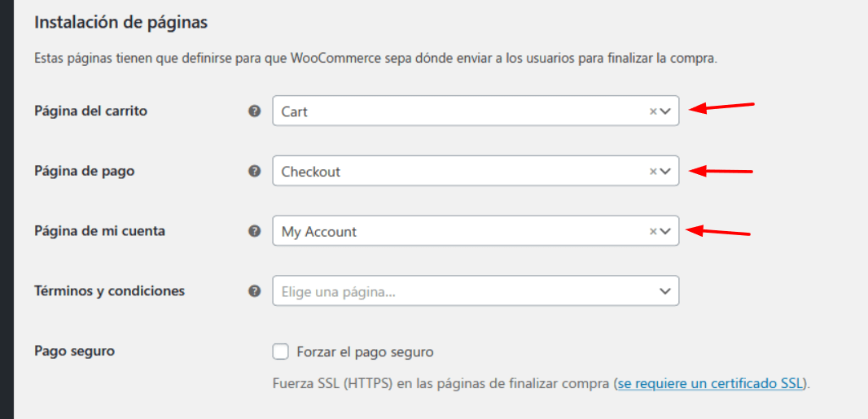Image resolution: width=868 pixels, height=419 pixels.
Task: Click the 'My Account' value in the select field
Action: click(x=319, y=232)
